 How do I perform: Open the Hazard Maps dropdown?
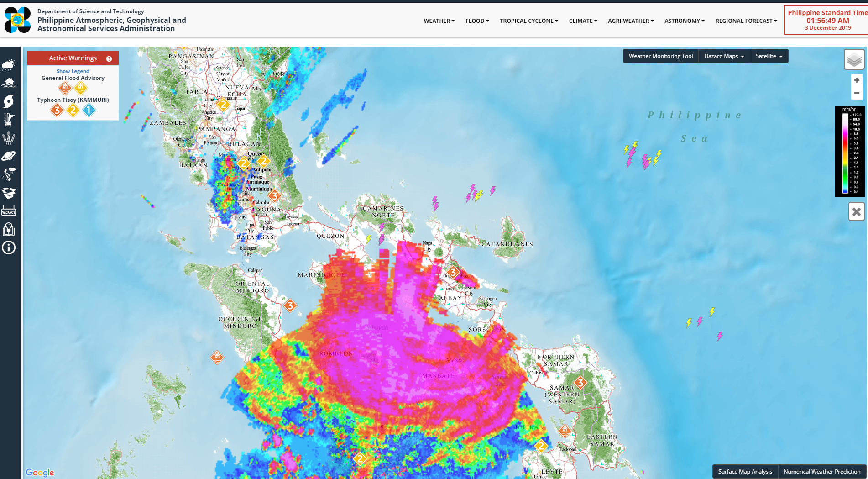point(724,56)
